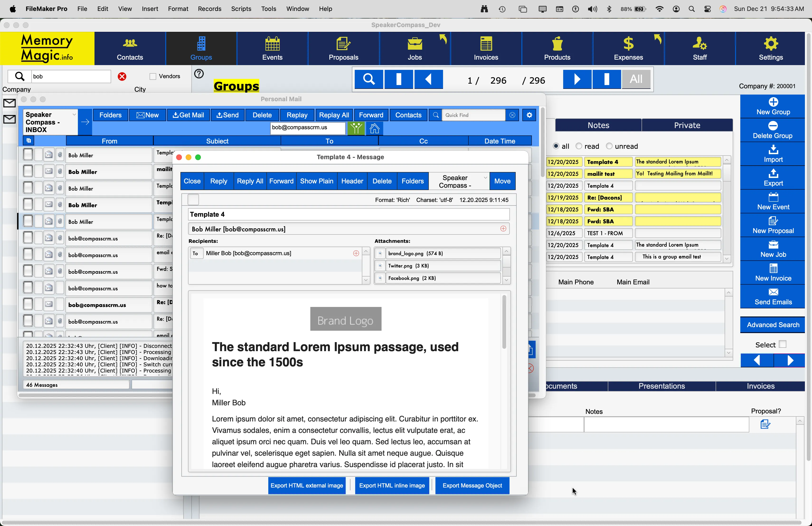Click the question mark help icon
This screenshot has width=812, height=526.
199,74
